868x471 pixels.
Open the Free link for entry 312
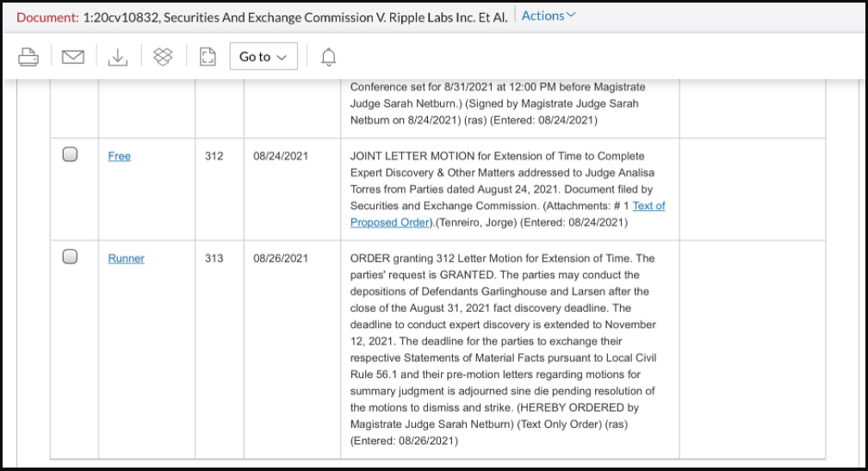[x=119, y=156]
